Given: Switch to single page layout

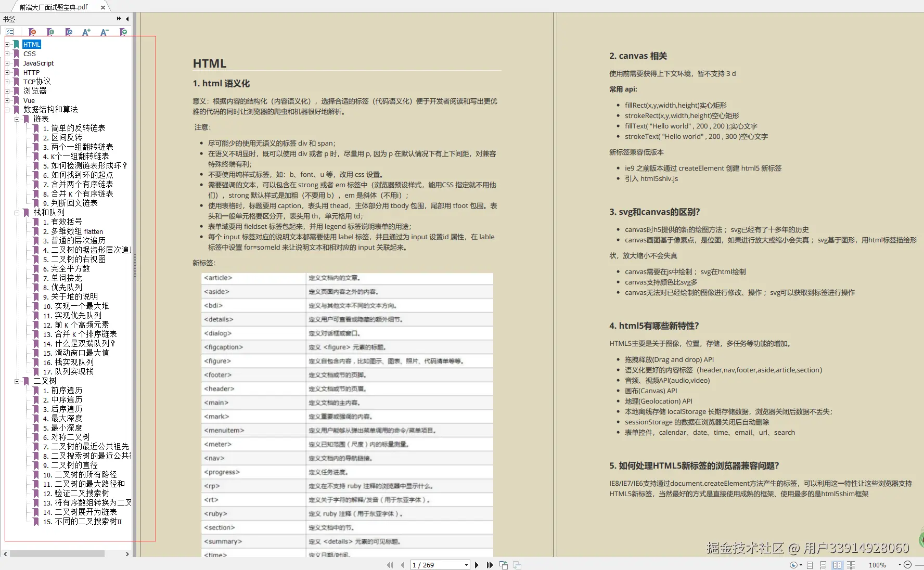Looking at the screenshot, I should [810, 565].
